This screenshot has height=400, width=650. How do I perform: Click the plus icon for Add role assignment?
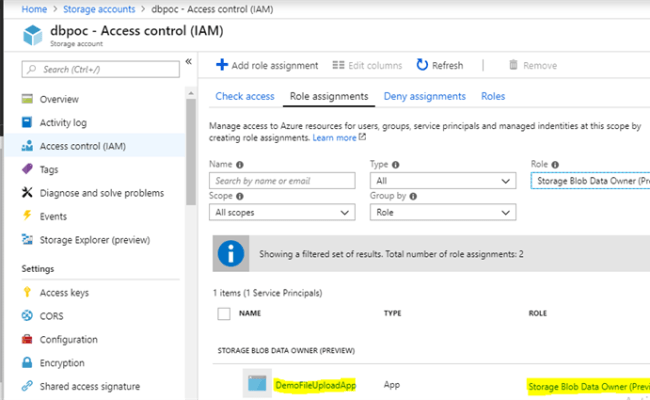[x=222, y=65]
